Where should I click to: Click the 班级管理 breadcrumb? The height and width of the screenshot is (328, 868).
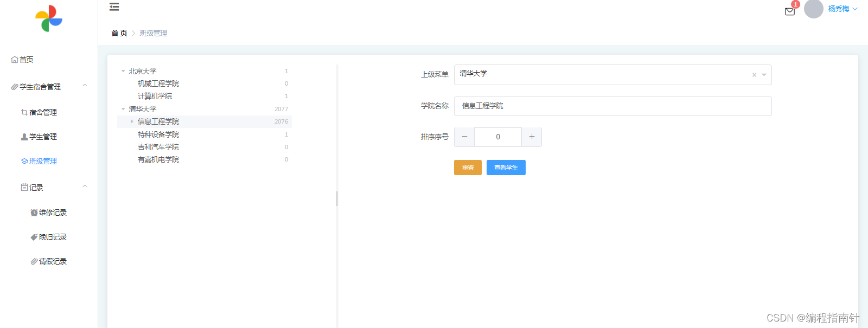tap(154, 33)
